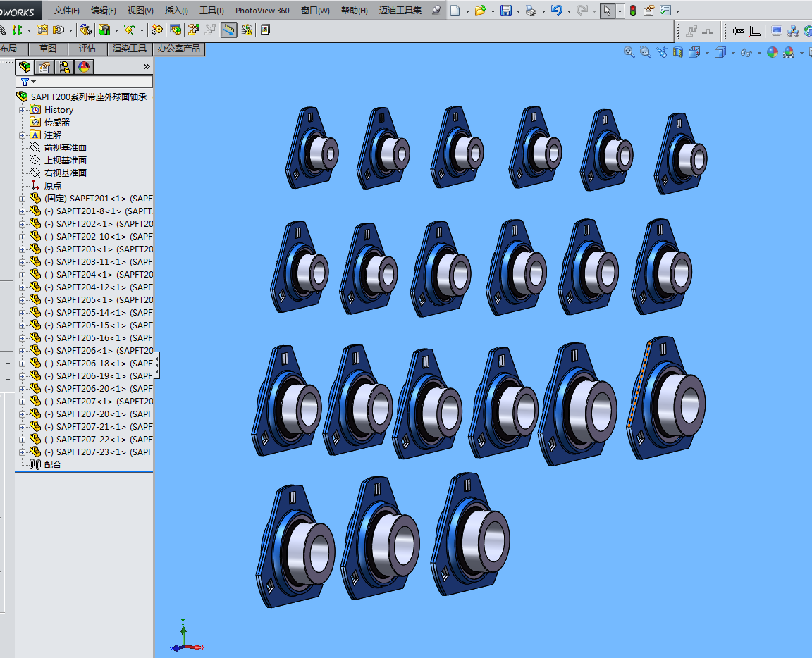Switch to the FeatureManager design tree tab
This screenshot has width=812, height=658.
pyautogui.click(x=25, y=67)
